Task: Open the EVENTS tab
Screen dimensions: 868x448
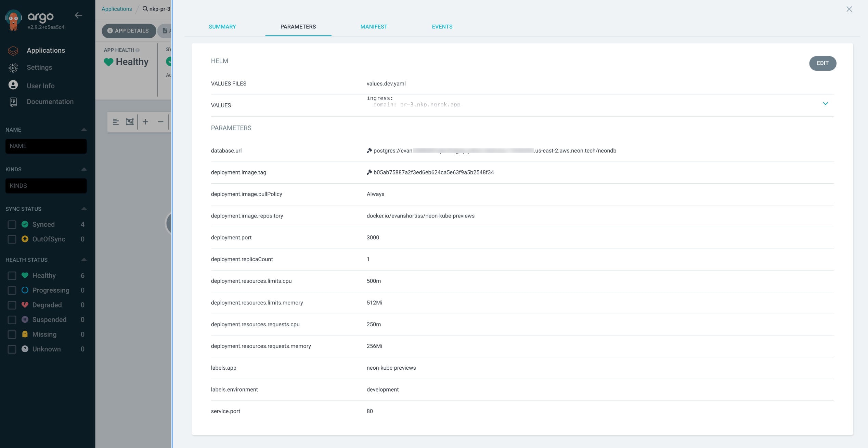Action: coord(442,27)
